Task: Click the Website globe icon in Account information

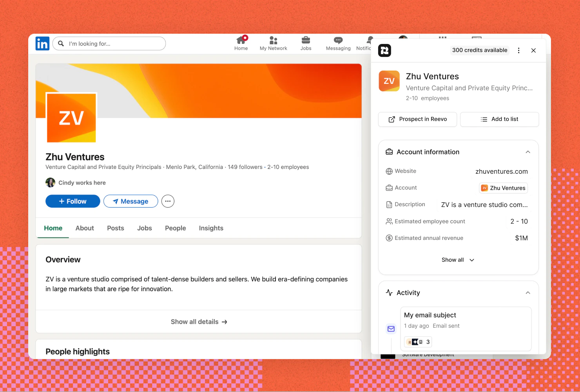Action: (389, 171)
